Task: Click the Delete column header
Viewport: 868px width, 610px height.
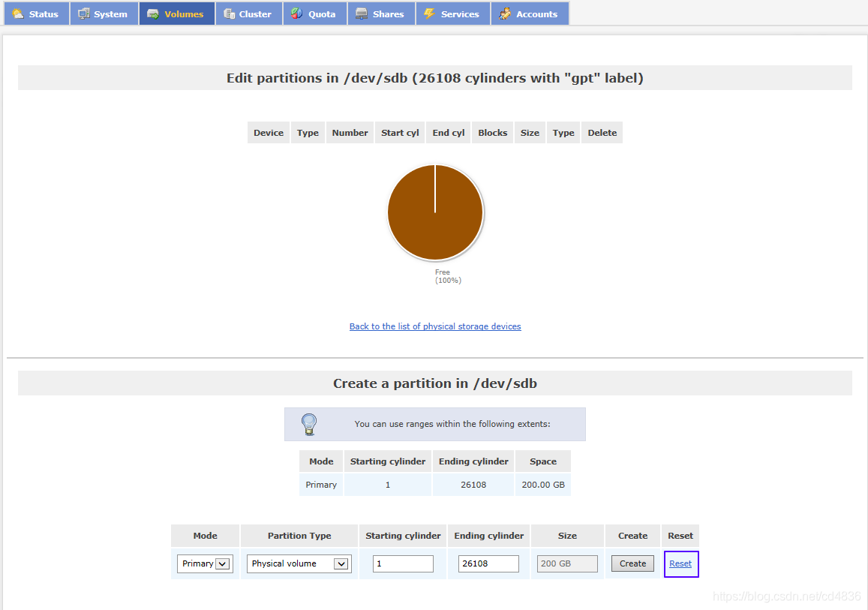Action: (x=602, y=133)
